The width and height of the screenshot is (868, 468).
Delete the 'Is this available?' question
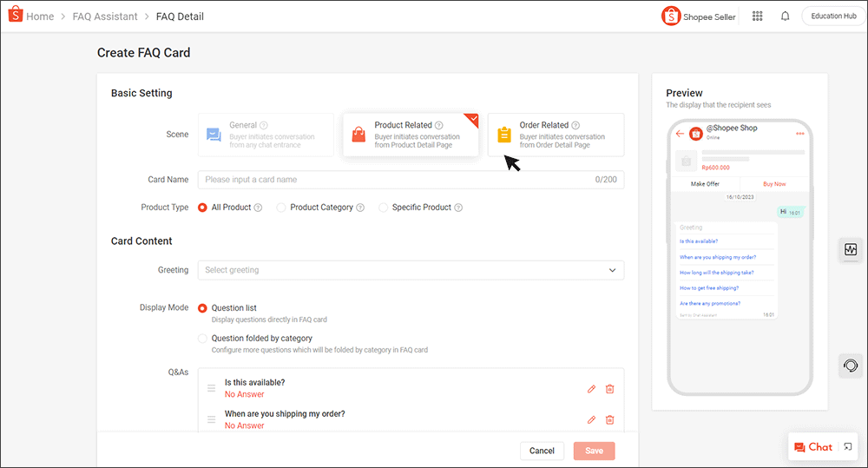609,389
